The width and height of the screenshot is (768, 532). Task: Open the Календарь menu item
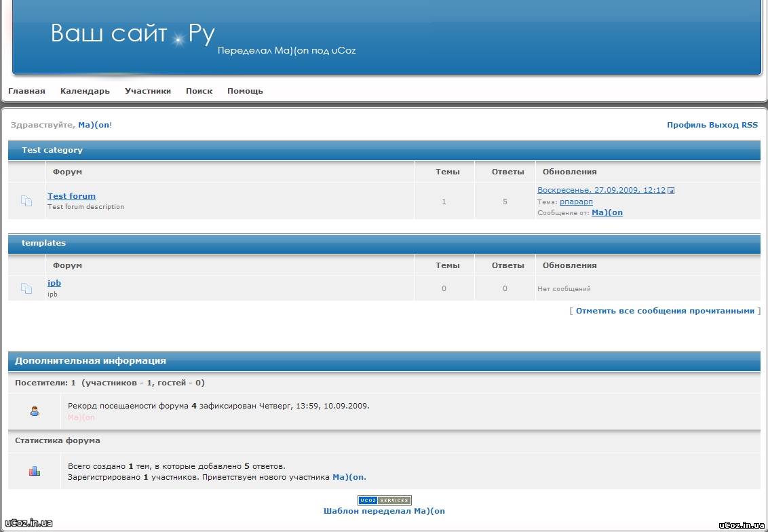pos(85,91)
